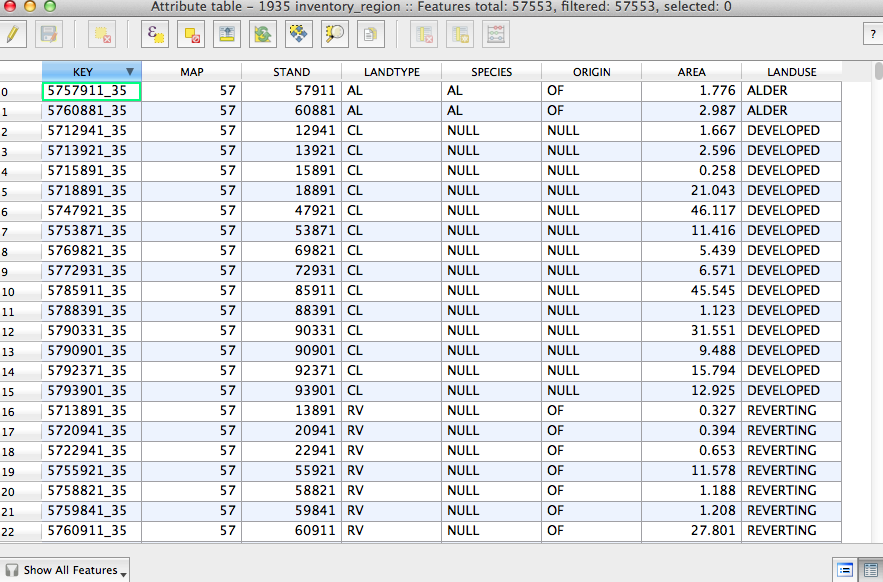Move the selection to top of table
883x582 pixels.
[227, 34]
